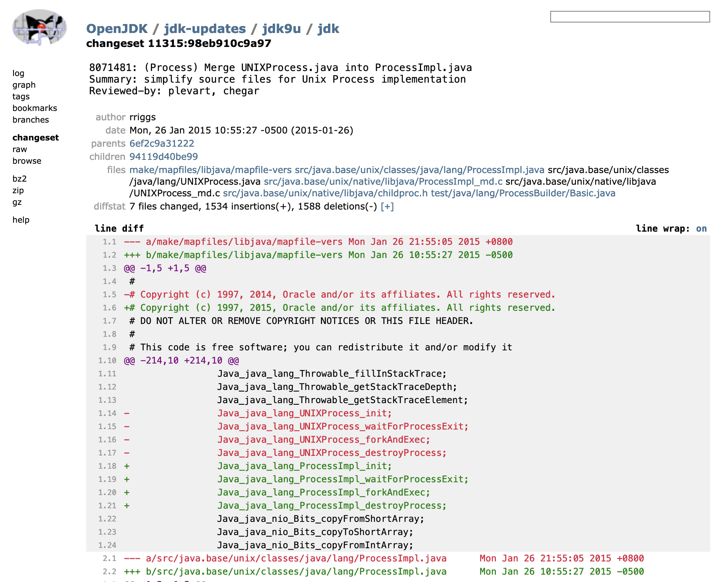Select the changeset sidebar entry
Screen dimensions: 728x582
click(36, 138)
